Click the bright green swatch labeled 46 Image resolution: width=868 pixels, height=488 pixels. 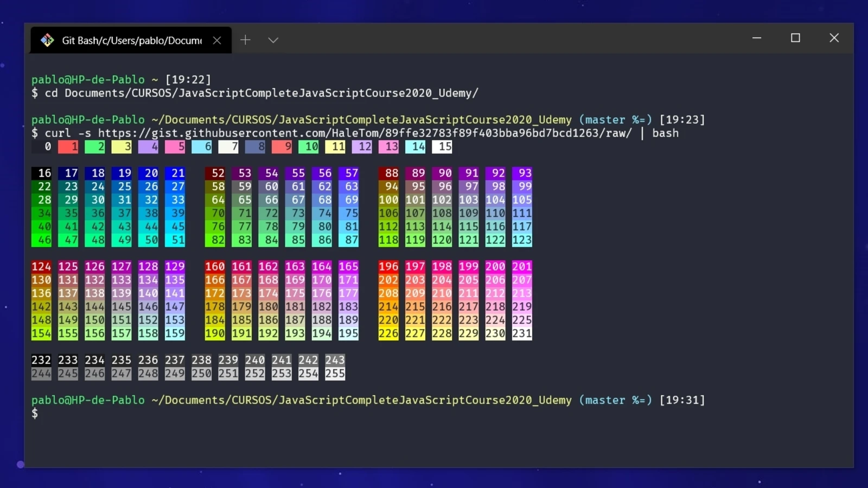[41, 240]
